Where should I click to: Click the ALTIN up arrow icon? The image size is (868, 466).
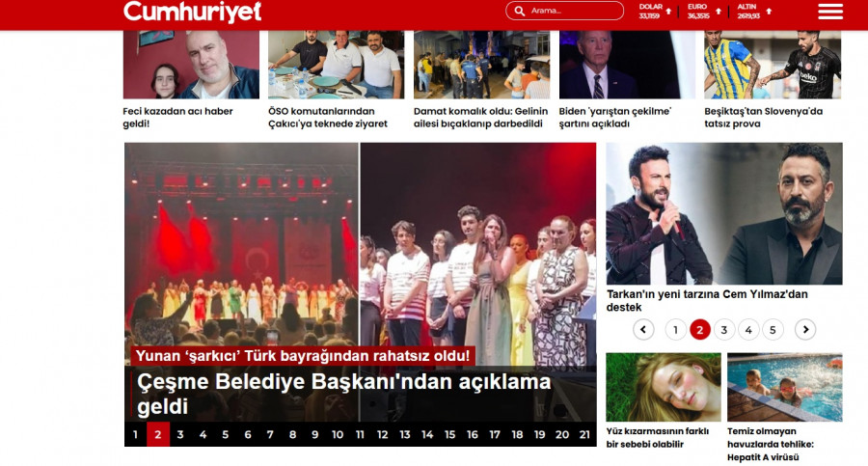tap(769, 11)
